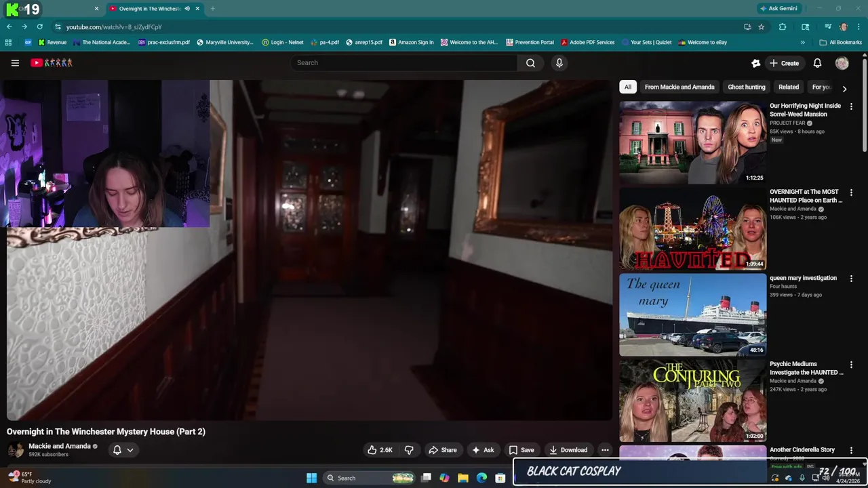
Task: Open the Amazon Sign In bookmark
Action: point(411,42)
